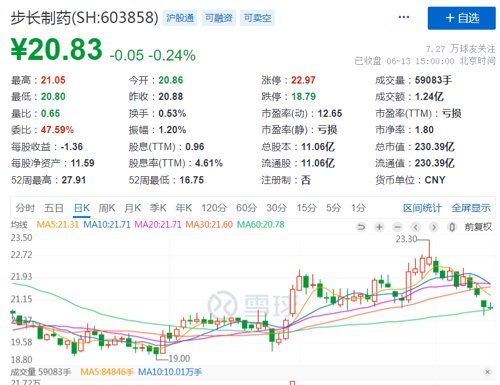
Task: Switch to the 60分 interval tab
Action: click(x=246, y=208)
